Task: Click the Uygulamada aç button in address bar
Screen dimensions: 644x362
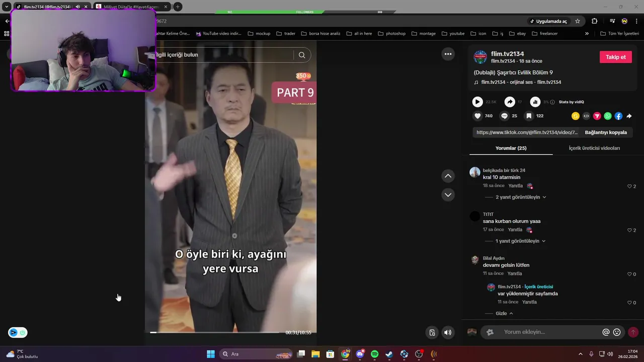Action: click(x=548, y=21)
